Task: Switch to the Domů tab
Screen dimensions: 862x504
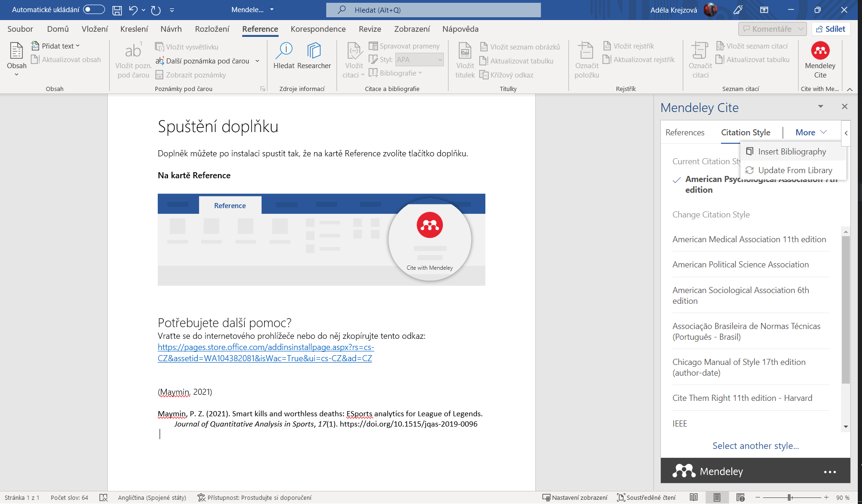Action: [x=58, y=29]
